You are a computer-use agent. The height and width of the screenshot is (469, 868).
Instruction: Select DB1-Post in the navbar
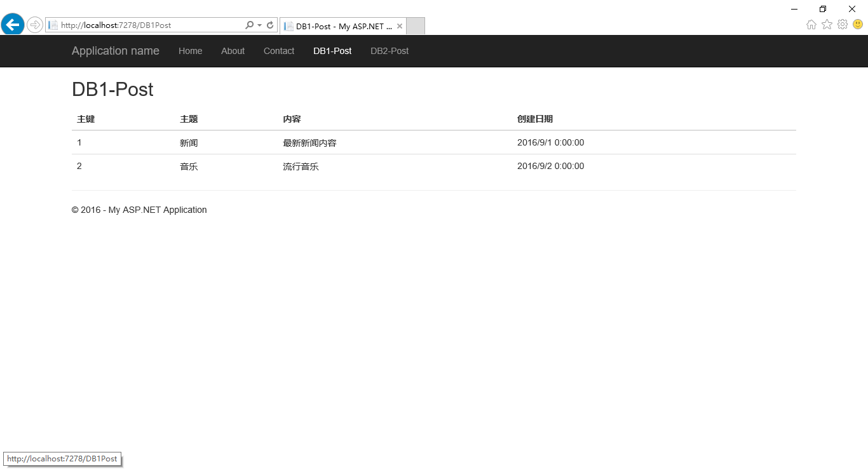click(x=332, y=51)
